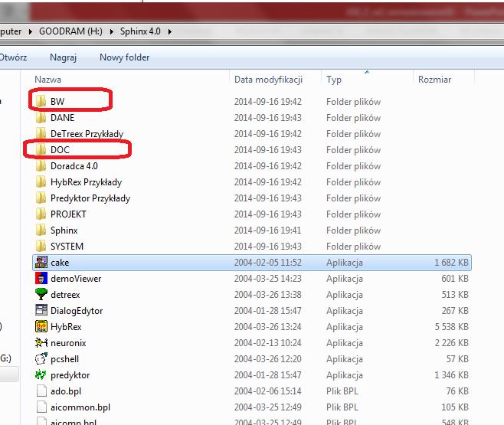Viewport: 504px width, 425px height.
Task: Select the PROJEKT folder name
Action: click(68, 214)
